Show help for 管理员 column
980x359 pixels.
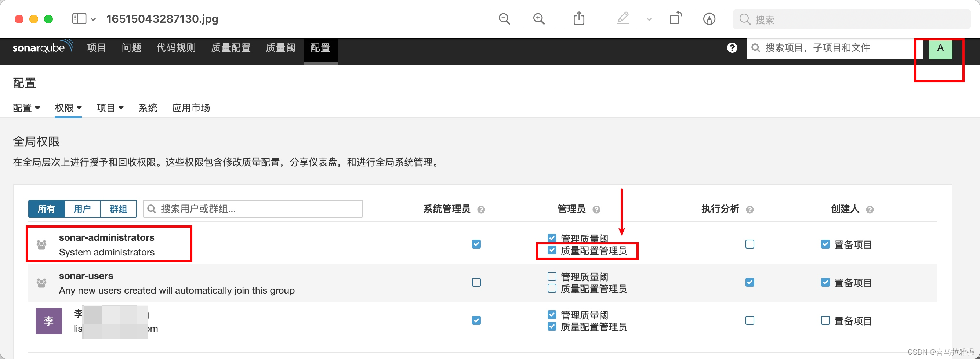[x=596, y=210]
